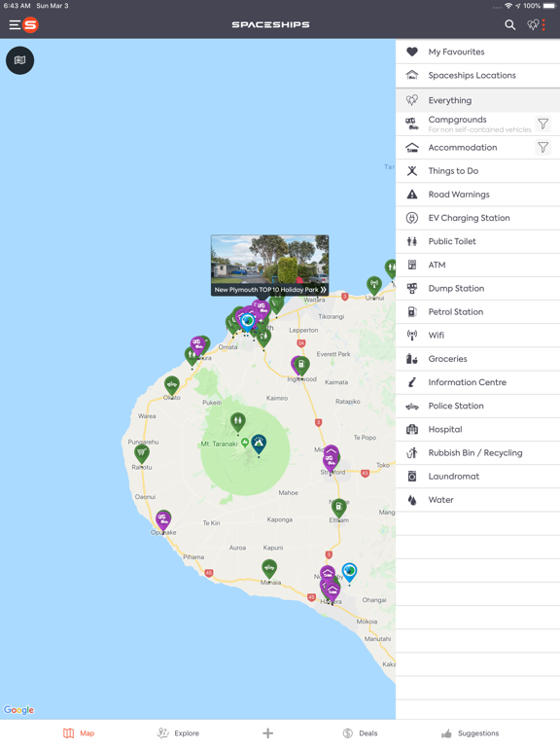The width and height of the screenshot is (560, 747).
Task: Show Dump Station locations
Action: click(477, 288)
